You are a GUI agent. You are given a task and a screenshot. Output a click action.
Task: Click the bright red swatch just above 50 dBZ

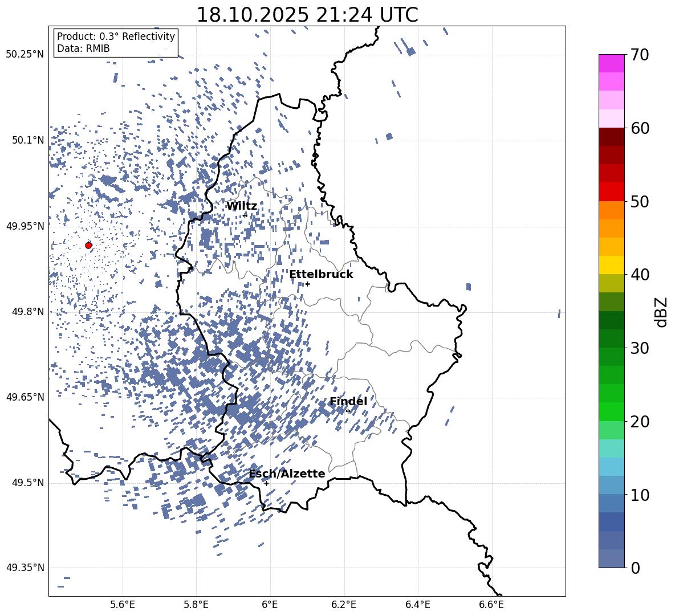pos(611,192)
